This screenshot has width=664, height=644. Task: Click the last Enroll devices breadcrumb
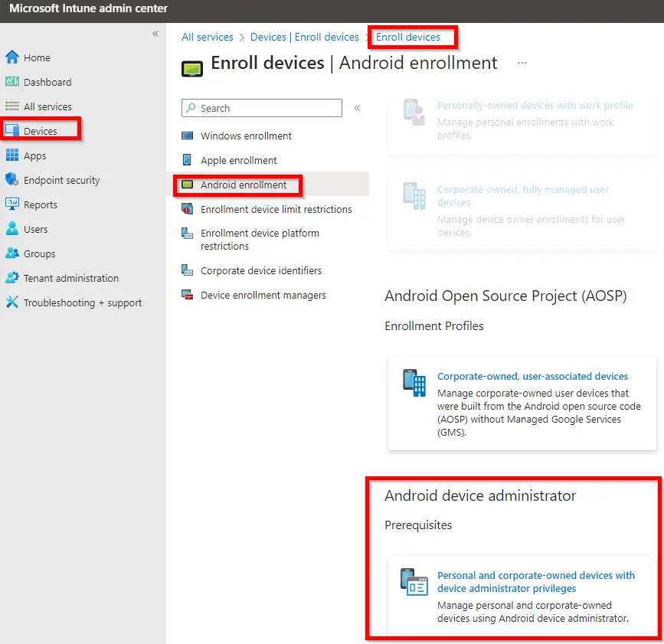(x=407, y=38)
